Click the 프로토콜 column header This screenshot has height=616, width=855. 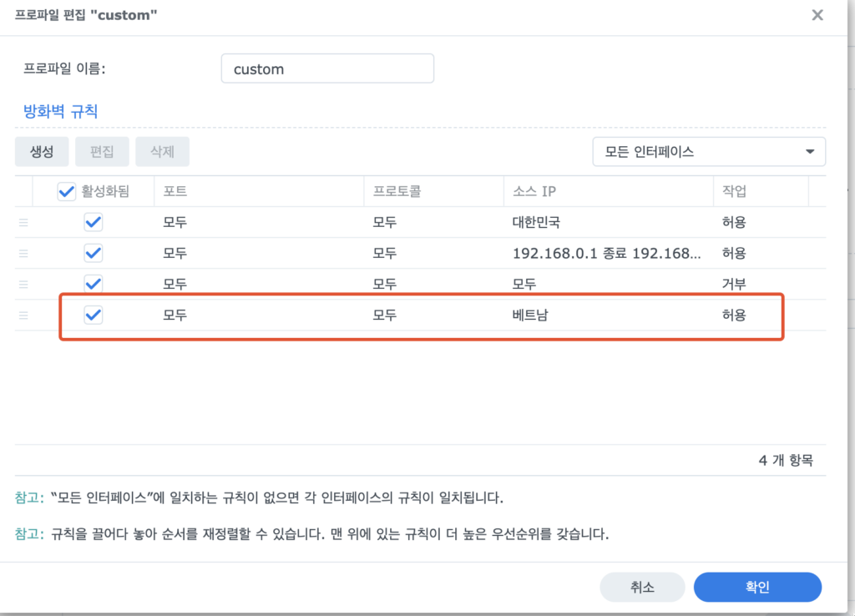(x=434, y=191)
